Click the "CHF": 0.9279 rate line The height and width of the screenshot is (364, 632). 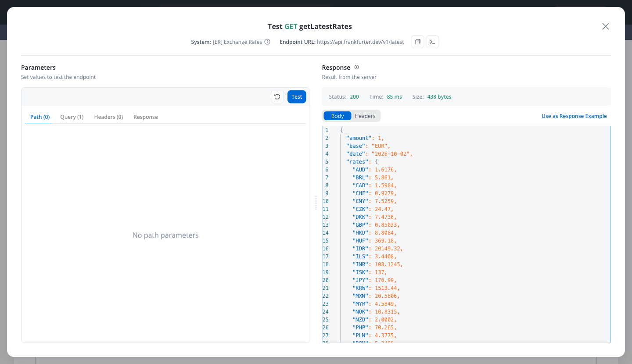coord(374,193)
